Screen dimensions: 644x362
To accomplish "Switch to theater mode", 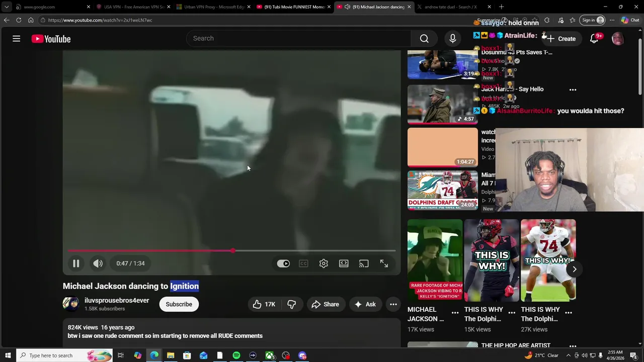I will 344,263.
